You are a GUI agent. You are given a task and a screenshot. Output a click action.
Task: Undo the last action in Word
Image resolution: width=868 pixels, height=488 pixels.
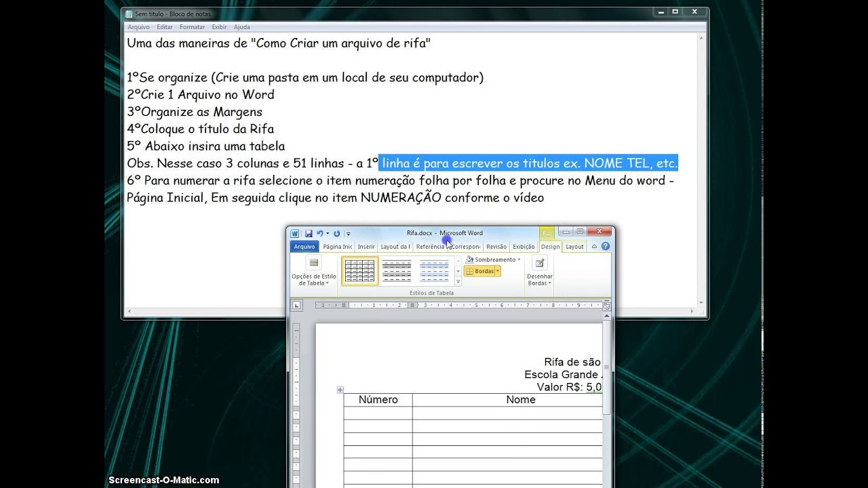(x=319, y=233)
